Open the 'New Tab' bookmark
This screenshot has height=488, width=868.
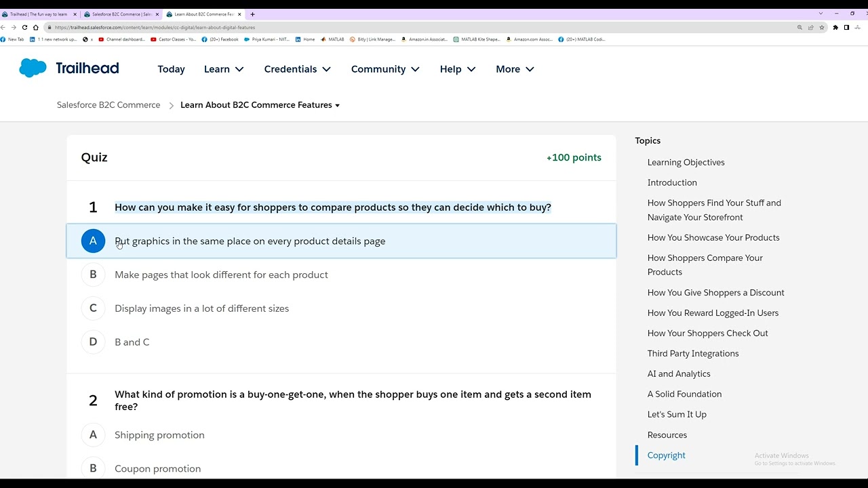(x=12, y=39)
